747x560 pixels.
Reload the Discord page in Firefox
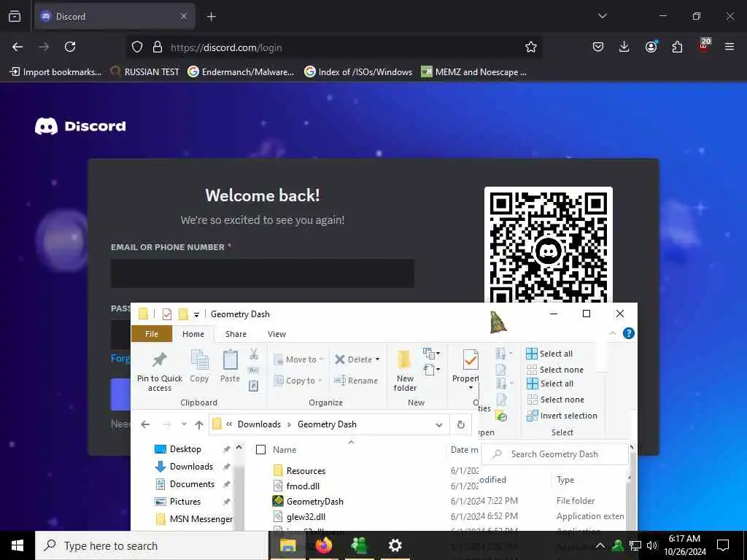(70, 47)
